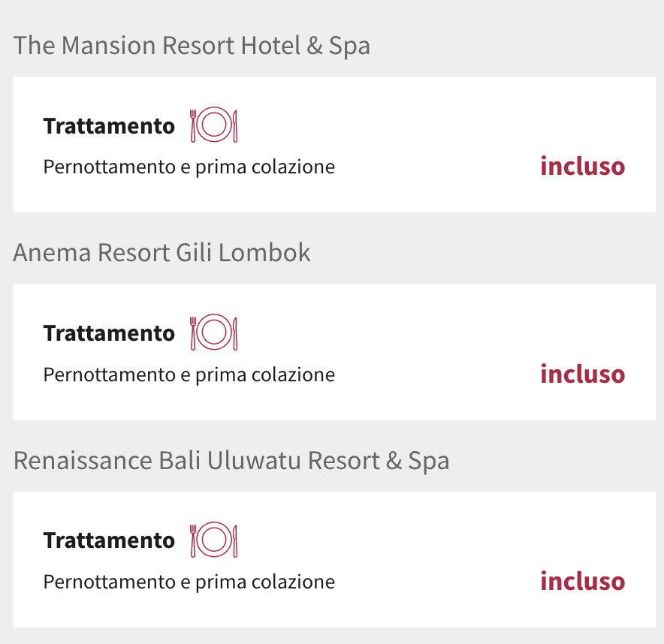Click 'Pernottamento e prima colazione' for Renaissance Bali Uluwatu

coord(189,582)
